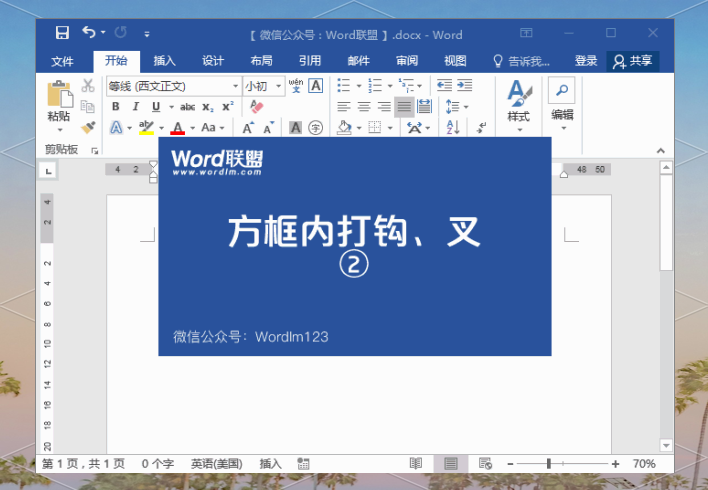Open underline style dropdown arrow
708x490 pixels.
tap(172, 107)
